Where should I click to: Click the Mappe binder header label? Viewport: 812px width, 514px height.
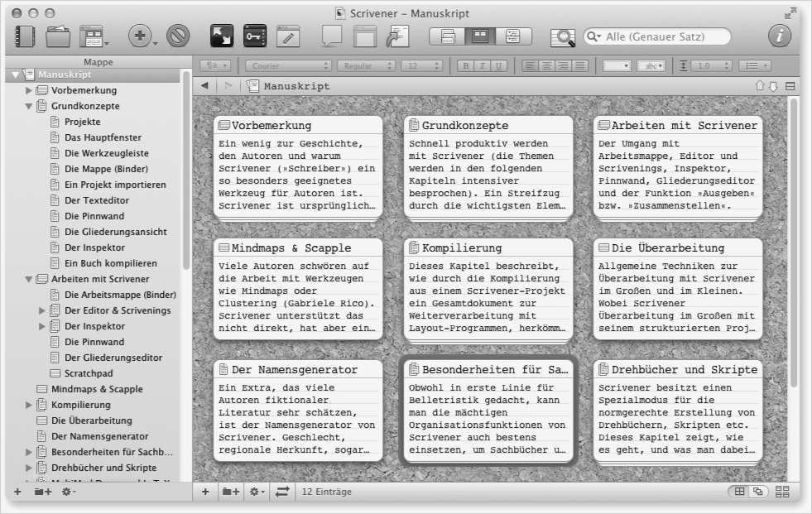pyautogui.click(x=98, y=62)
